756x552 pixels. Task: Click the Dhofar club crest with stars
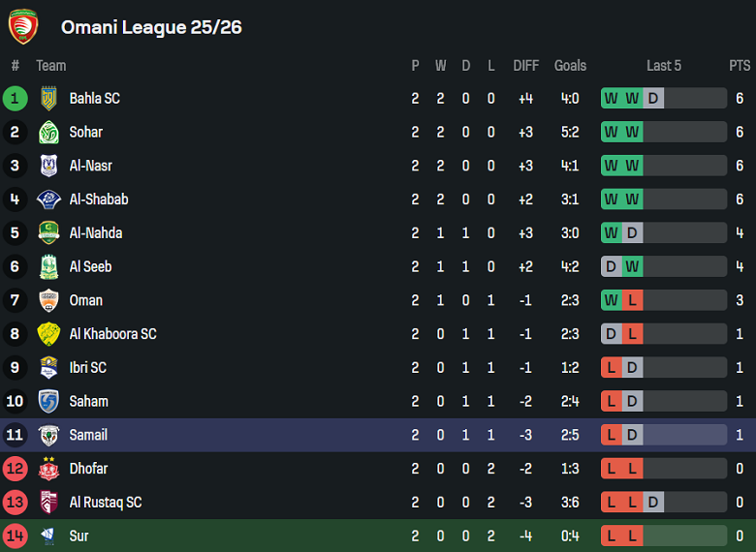click(48, 469)
